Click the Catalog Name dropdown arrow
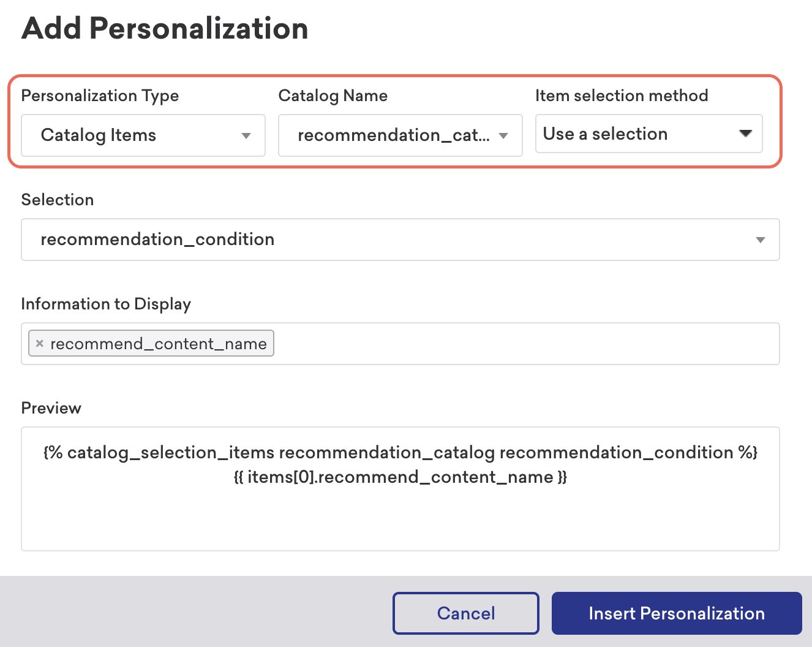812x647 pixels. pyautogui.click(x=503, y=135)
